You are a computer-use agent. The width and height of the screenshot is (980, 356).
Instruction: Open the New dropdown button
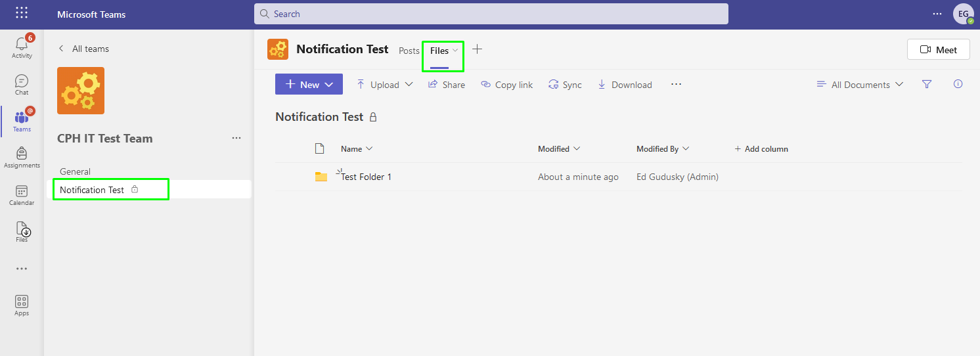[309, 84]
